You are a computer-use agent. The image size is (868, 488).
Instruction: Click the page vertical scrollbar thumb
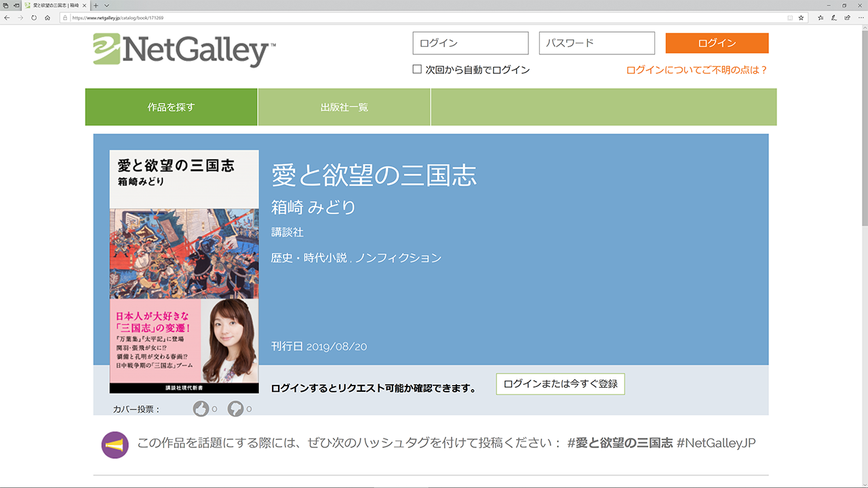click(864, 129)
